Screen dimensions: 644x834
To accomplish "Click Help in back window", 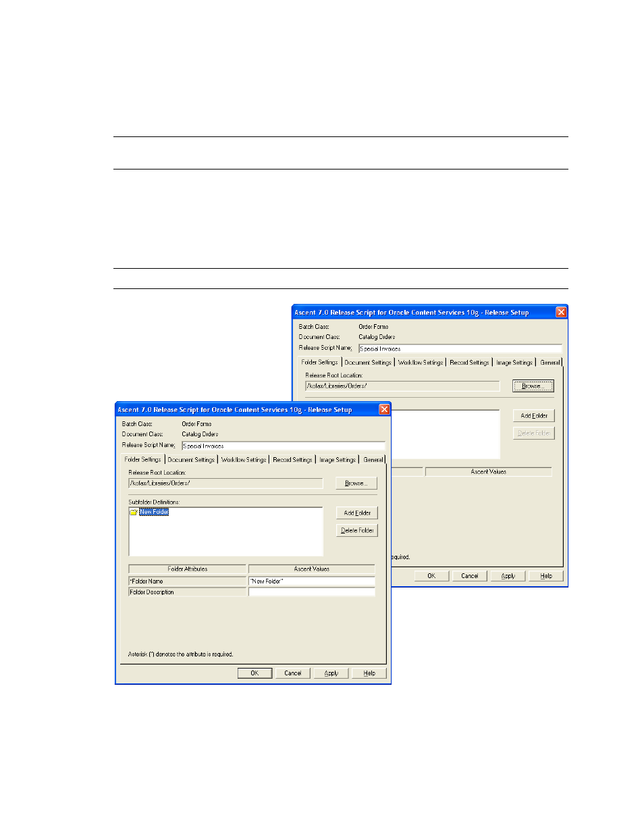I will 546,576.
